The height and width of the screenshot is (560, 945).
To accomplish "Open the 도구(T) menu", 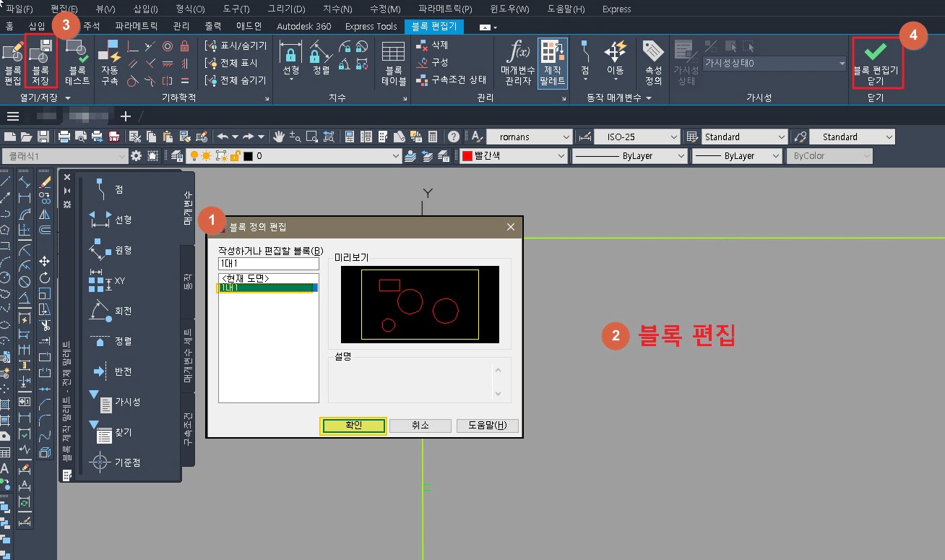I will pyautogui.click(x=235, y=9).
